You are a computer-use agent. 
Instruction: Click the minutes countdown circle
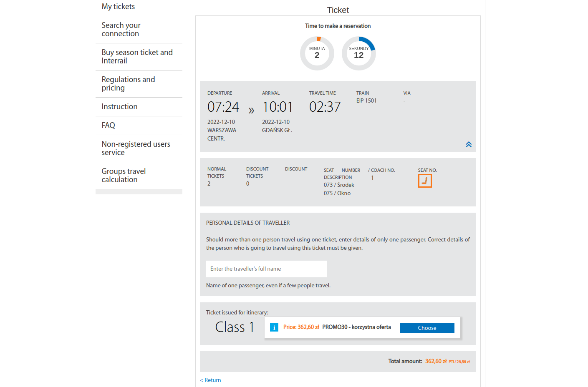coord(317,53)
